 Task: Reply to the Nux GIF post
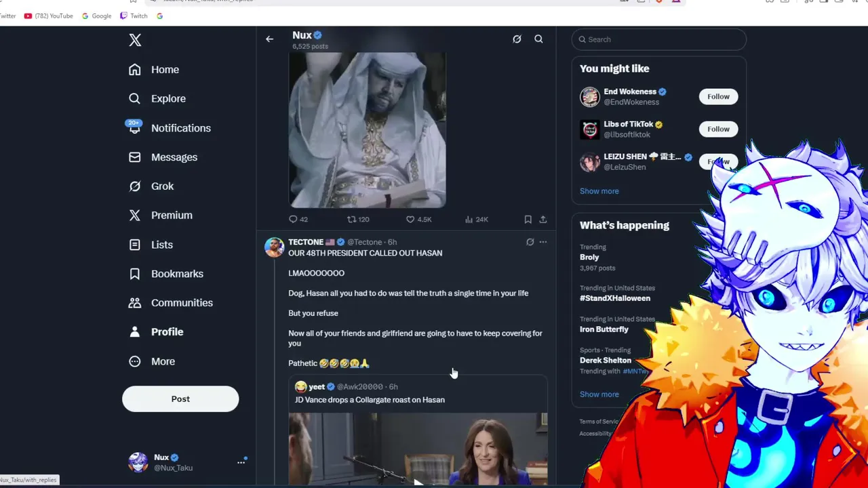[298, 220]
